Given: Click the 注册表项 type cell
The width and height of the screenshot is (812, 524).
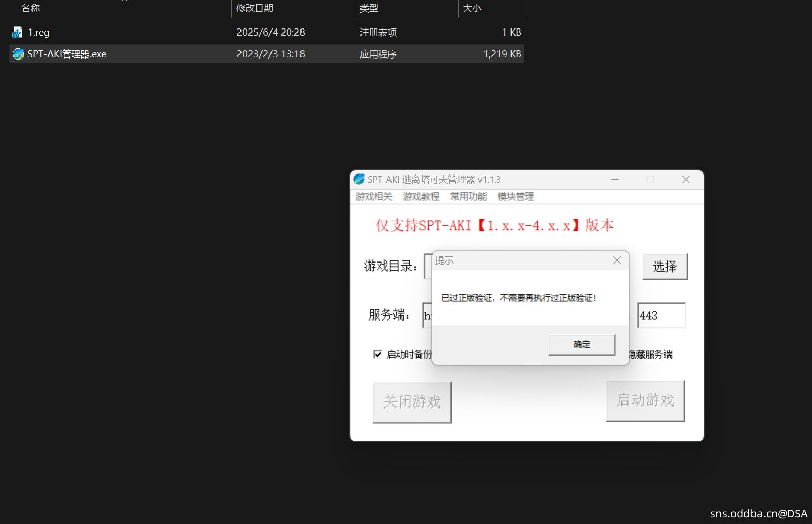Looking at the screenshot, I should [x=378, y=32].
